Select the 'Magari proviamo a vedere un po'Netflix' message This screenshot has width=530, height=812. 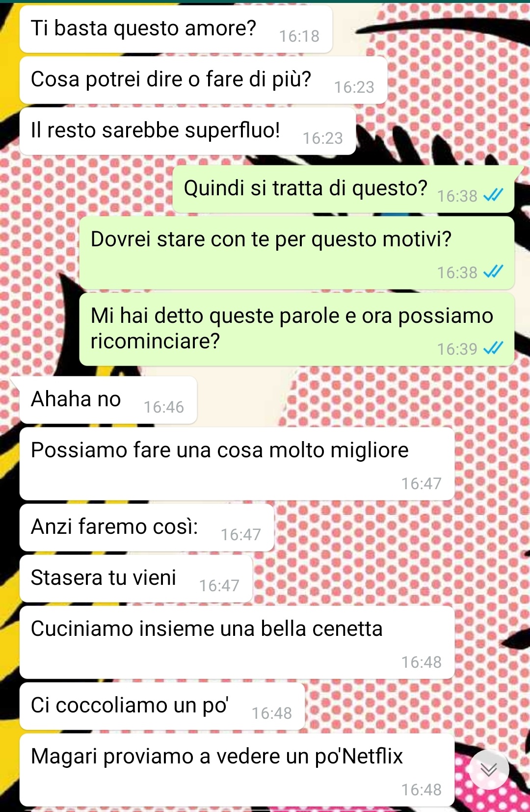pos(237,770)
